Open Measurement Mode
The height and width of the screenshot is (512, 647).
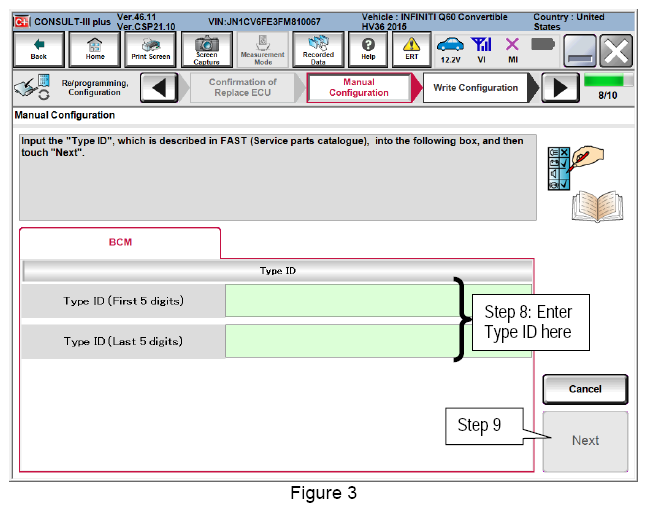[x=262, y=50]
